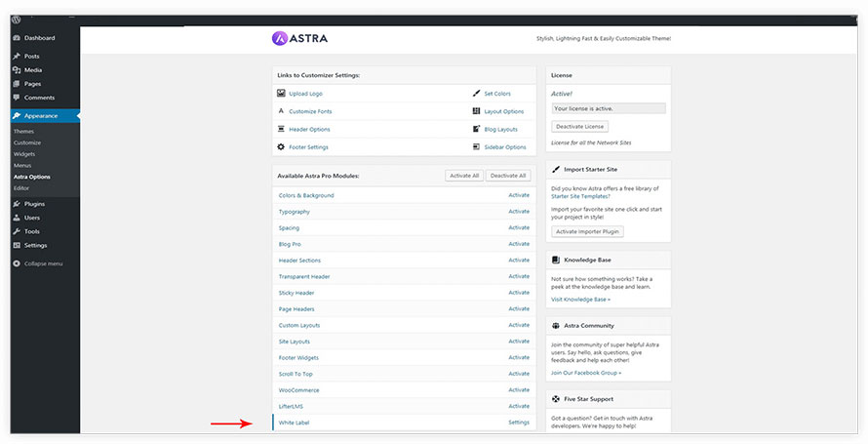Image resolution: width=868 pixels, height=444 pixels.
Task: Open the Join Our Facebook Group link
Action: 586,373
